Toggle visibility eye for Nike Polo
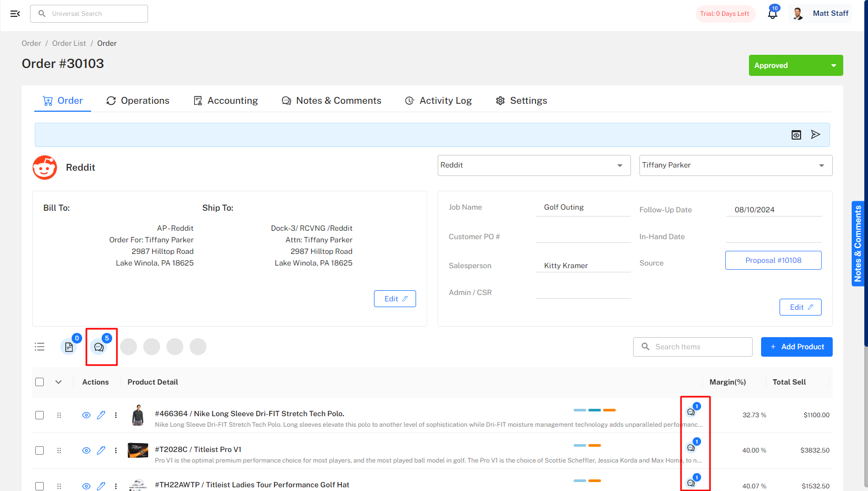 pyautogui.click(x=86, y=415)
